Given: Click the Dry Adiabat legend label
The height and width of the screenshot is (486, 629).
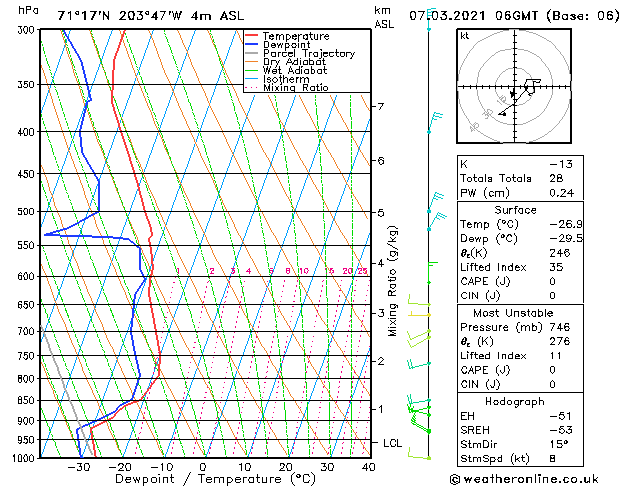Looking at the screenshot, I should pos(294,62).
